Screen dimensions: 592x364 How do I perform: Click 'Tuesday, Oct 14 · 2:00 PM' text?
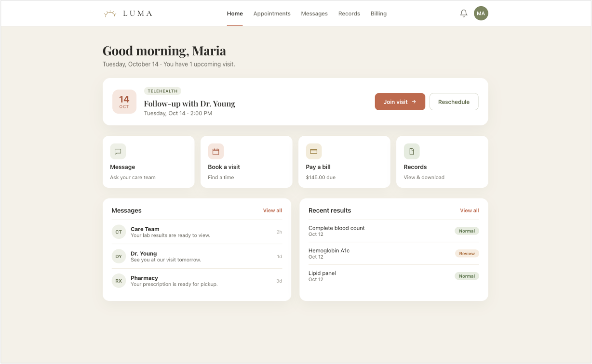178,113
